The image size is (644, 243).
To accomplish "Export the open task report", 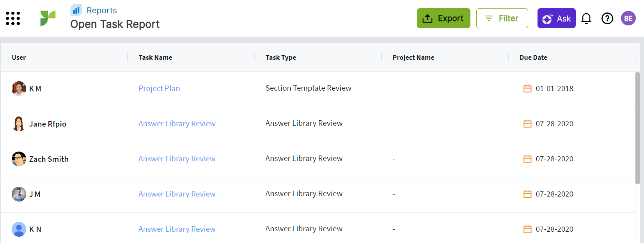I will [444, 18].
